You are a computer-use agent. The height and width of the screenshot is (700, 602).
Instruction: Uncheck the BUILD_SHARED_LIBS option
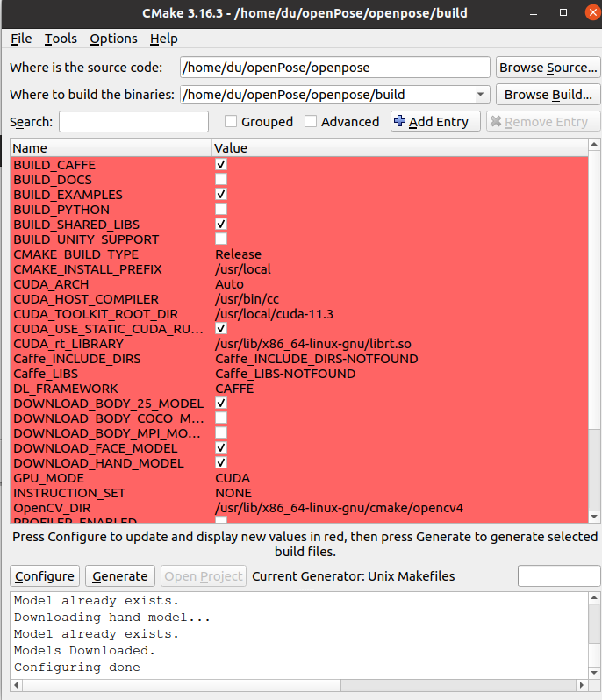[221, 224]
